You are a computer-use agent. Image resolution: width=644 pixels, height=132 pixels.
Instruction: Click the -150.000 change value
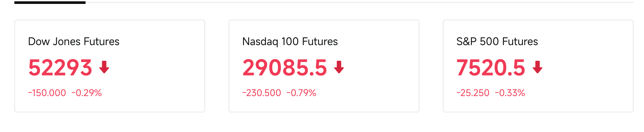(47, 93)
